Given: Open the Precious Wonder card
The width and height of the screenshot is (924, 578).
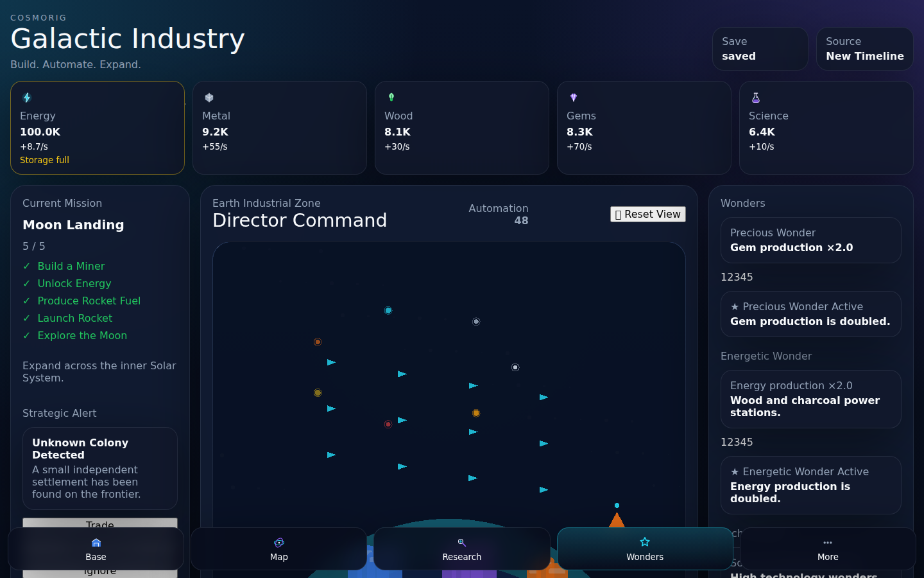Looking at the screenshot, I should tap(811, 240).
